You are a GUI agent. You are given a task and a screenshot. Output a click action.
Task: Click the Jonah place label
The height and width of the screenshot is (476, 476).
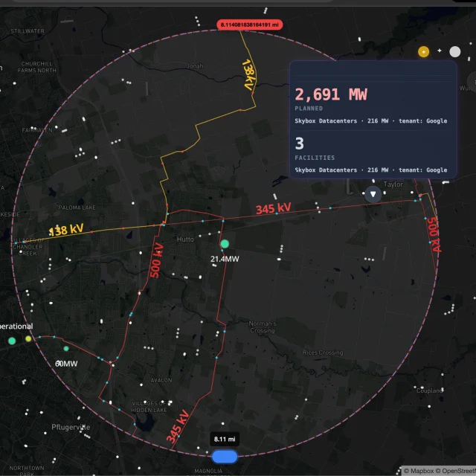click(195, 66)
